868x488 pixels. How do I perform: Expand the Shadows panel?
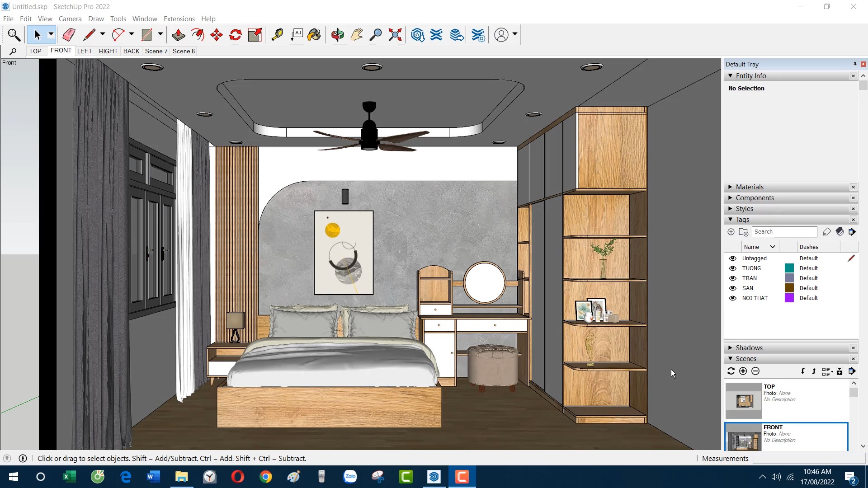click(731, 347)
